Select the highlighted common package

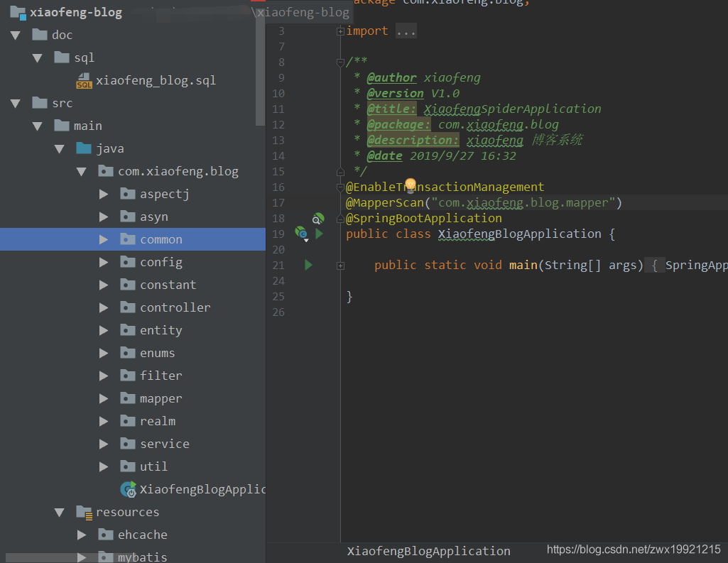point(162,239)
